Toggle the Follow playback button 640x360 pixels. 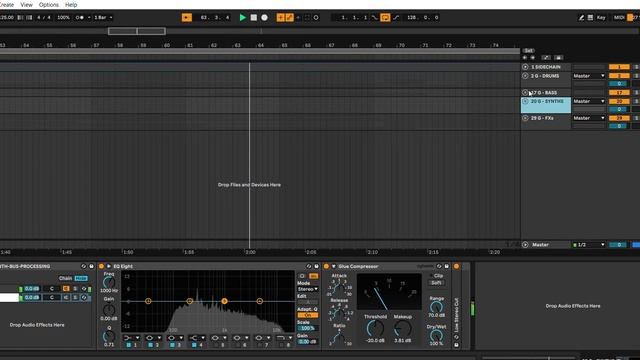click(187, 18)
